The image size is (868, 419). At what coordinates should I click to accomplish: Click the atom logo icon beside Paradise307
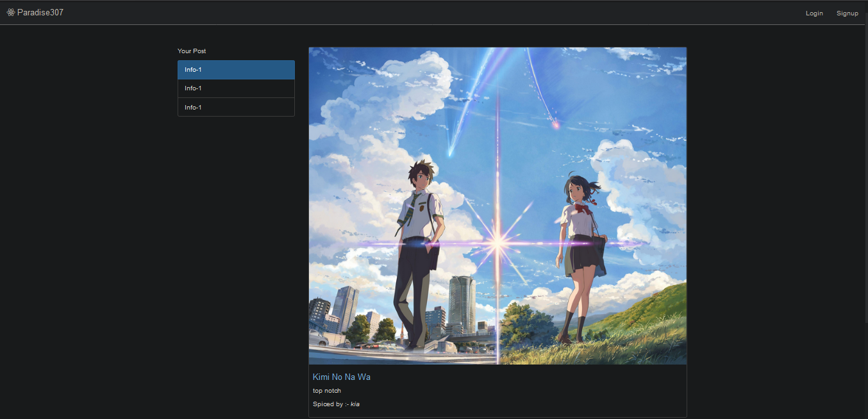click(11, 12)
